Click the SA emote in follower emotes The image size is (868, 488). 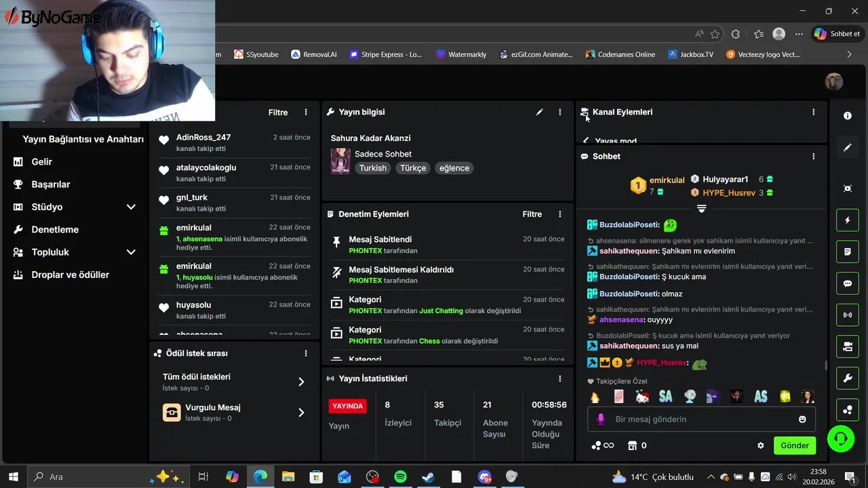pyautogui.click(x=665, y=396)
